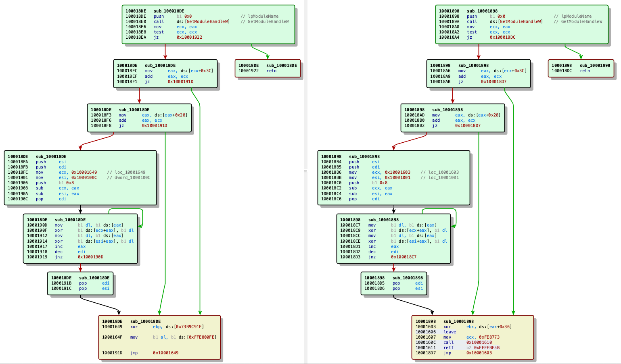Click the add eax, ecx line at 100018EF
621x364 pixels.
point(153,77)
